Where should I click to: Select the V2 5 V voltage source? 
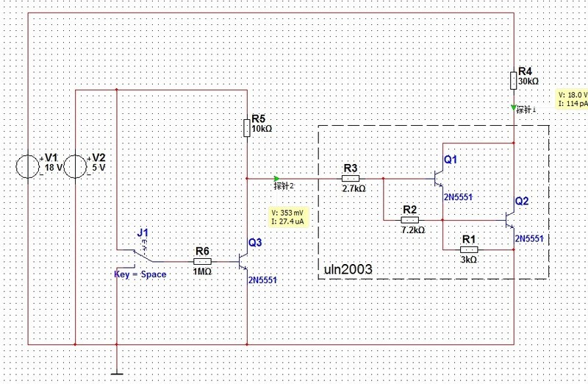76,166
